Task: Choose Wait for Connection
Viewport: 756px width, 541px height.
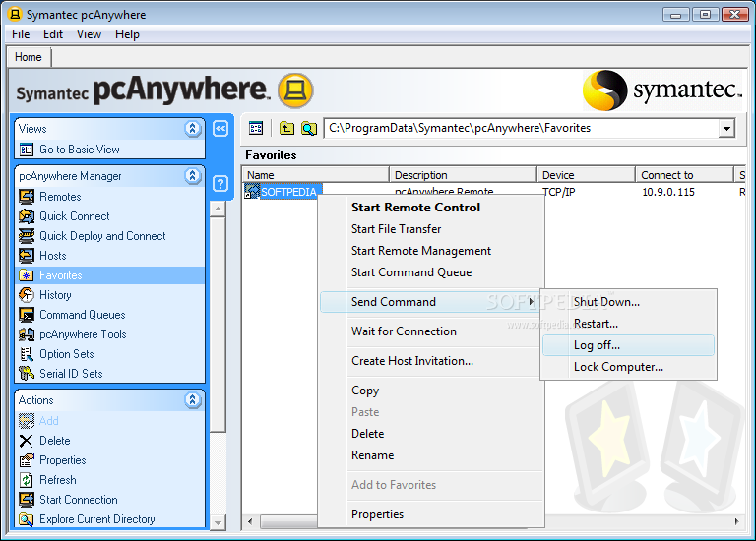Action: pyautogui.click(x=404, y=331)
